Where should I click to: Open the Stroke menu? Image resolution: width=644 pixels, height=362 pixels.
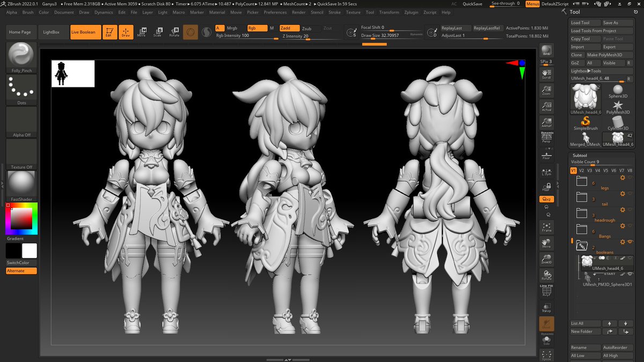click(334, 12)
